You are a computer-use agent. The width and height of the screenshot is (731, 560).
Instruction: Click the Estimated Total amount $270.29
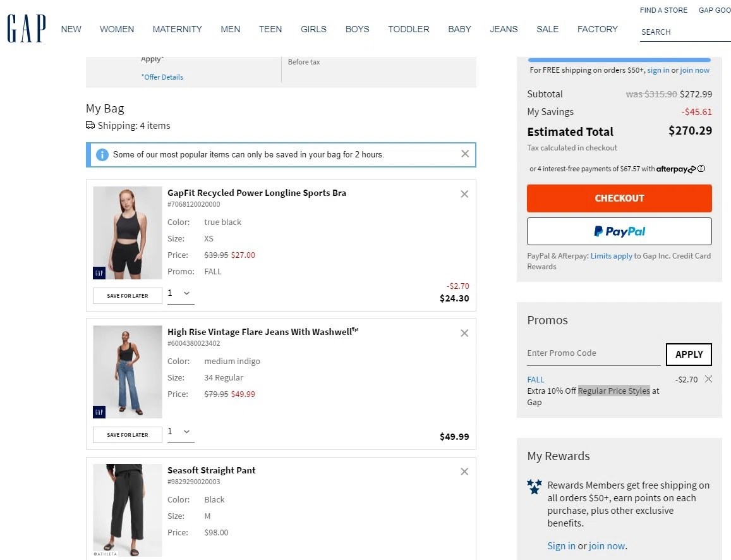click(x=690, y=131)
